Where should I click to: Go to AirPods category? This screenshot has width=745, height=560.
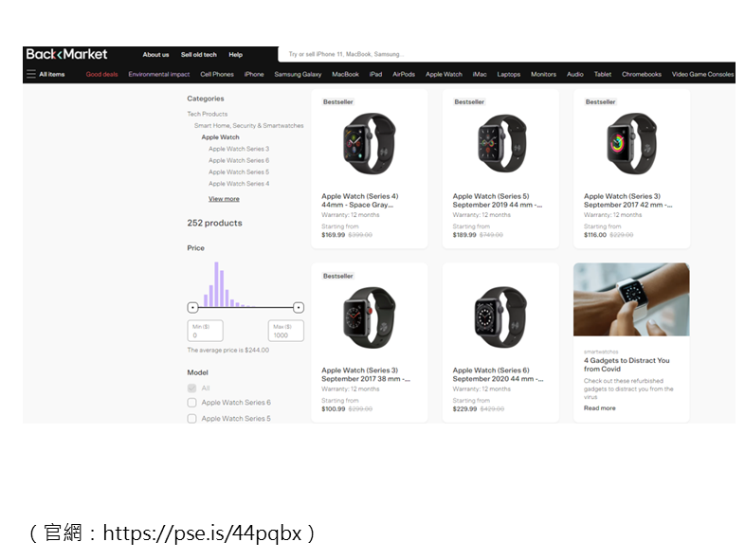[x=404, y=74]
